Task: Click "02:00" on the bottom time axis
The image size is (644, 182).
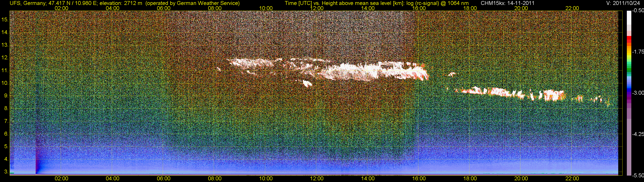Action: tap(61, 179)
